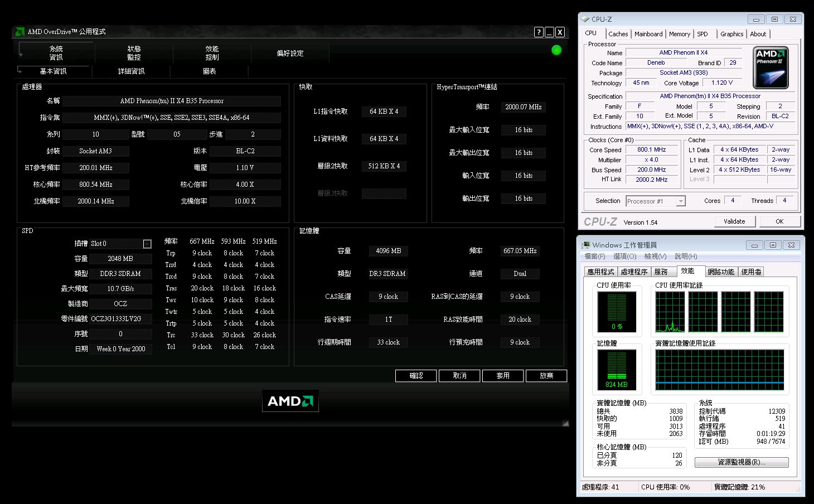Switch to the 使用者 tab in Task Manager

[751, 272]
